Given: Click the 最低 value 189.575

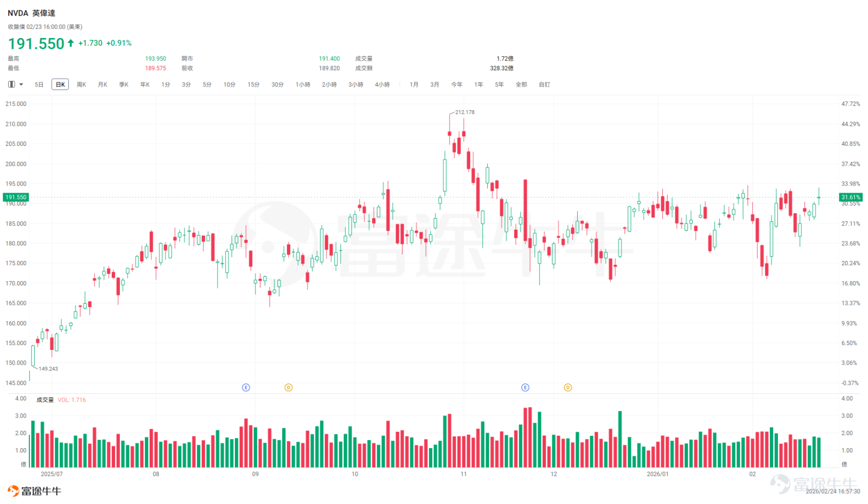Looking at the screenshot, I should pyautogui.click(x=156, y=68).
